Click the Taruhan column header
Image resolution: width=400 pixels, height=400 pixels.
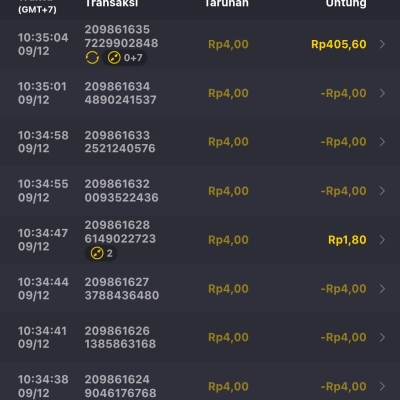[227, 3]
